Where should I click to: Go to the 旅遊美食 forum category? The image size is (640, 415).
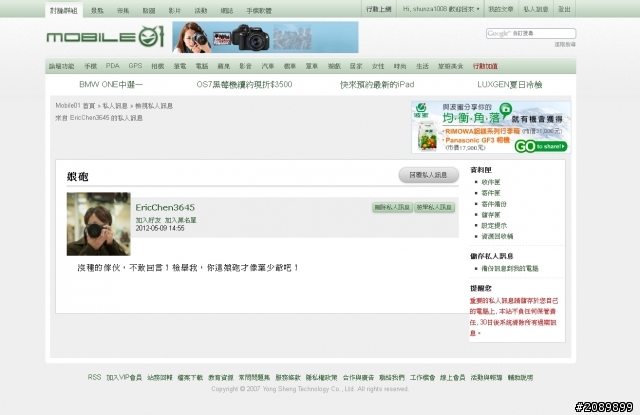451,66
